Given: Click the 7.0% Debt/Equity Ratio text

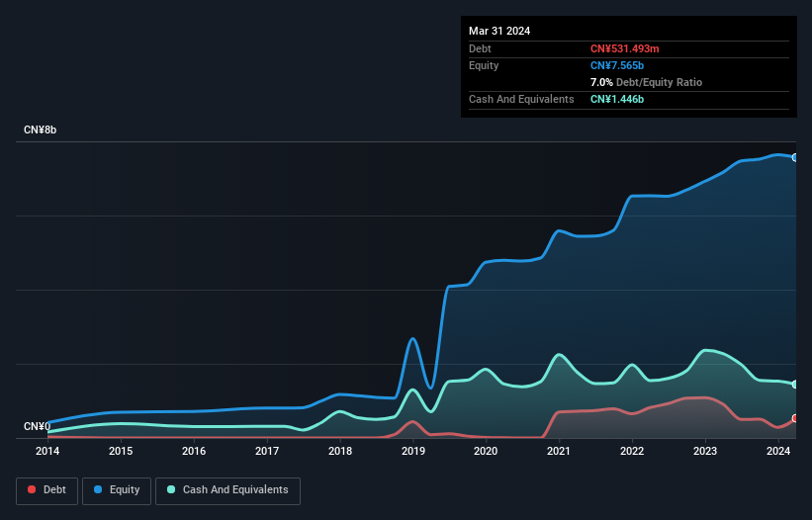Looking at the screenshot, I should (646, 82).
